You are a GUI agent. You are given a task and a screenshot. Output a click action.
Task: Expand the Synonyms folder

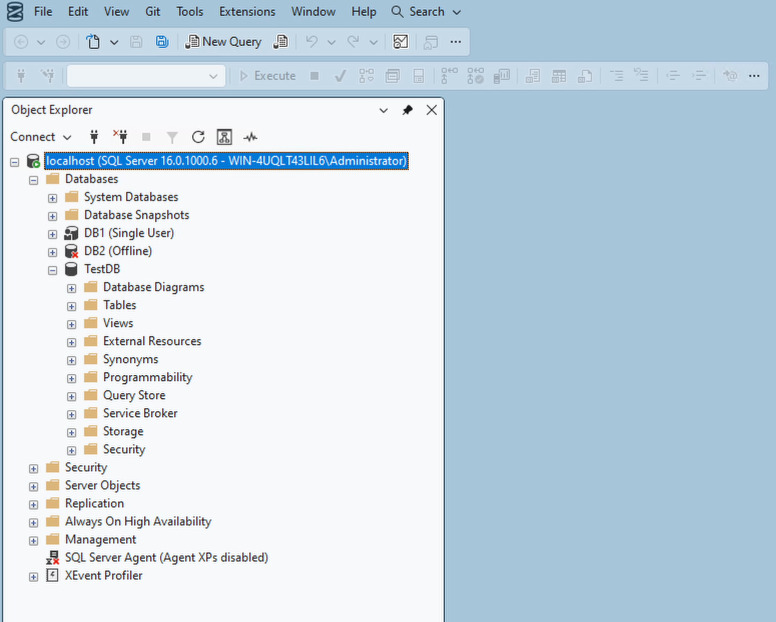coord(72,361)
